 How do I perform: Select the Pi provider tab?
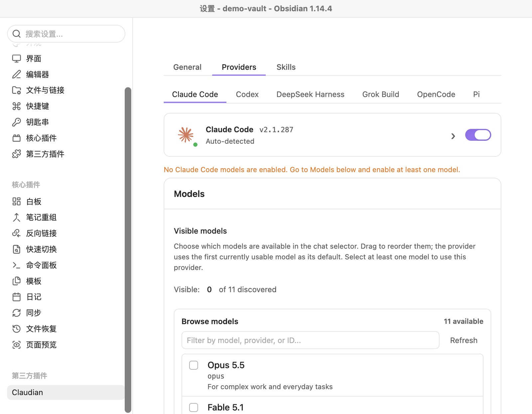pyautogui.click(x=476, y=95)
